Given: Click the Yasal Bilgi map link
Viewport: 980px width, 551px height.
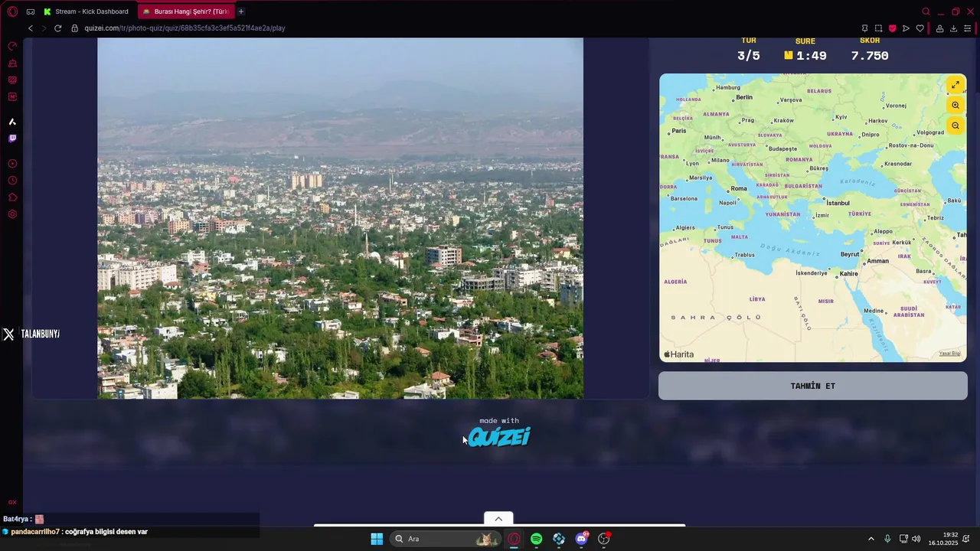Looking at the screenshot, I should click(949, 354).
